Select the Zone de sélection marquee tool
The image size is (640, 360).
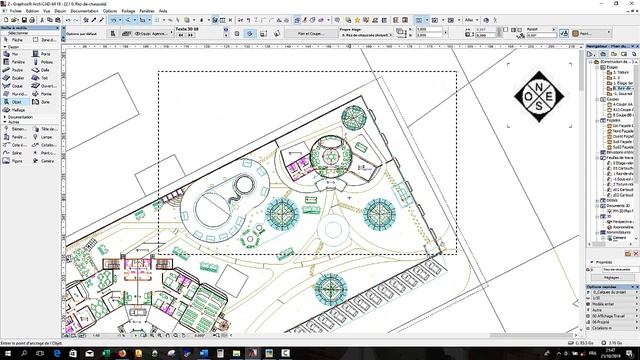point(45,40)
